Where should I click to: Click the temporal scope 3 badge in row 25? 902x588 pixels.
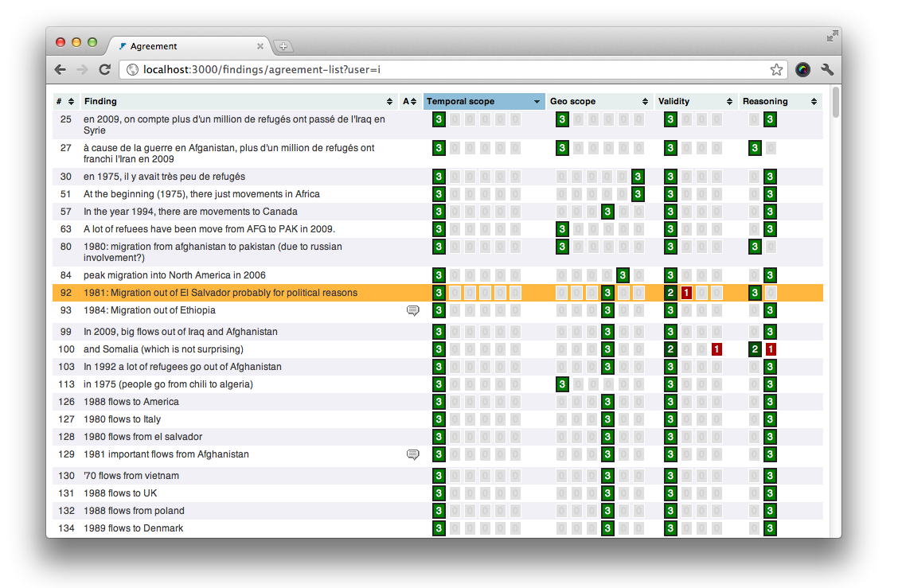(439, 119)
